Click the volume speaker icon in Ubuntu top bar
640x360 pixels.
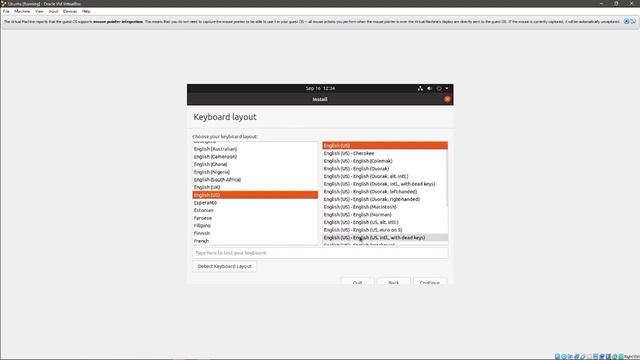coord(429,88)
